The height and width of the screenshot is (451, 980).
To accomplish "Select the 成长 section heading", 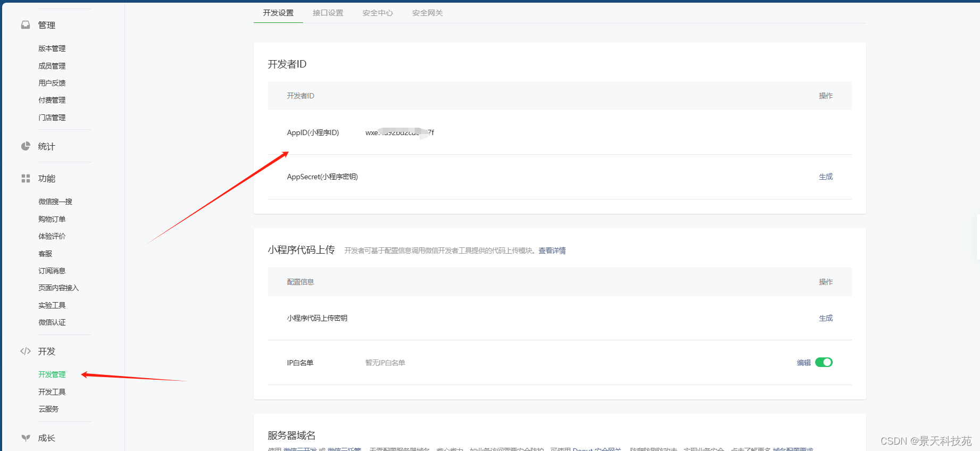I will pos(47,438).
